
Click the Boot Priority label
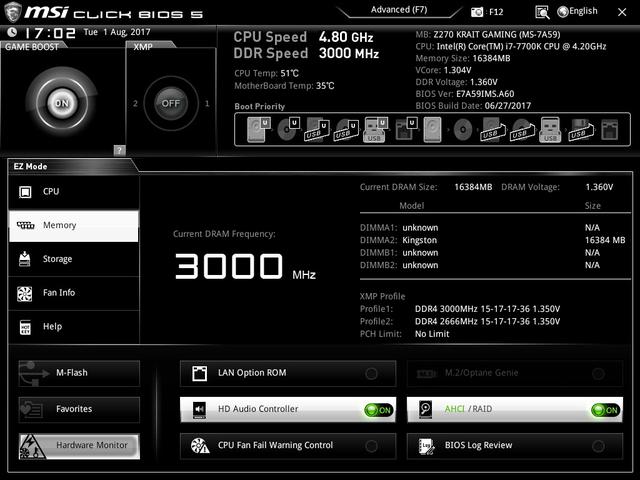(x=260, y=107)
